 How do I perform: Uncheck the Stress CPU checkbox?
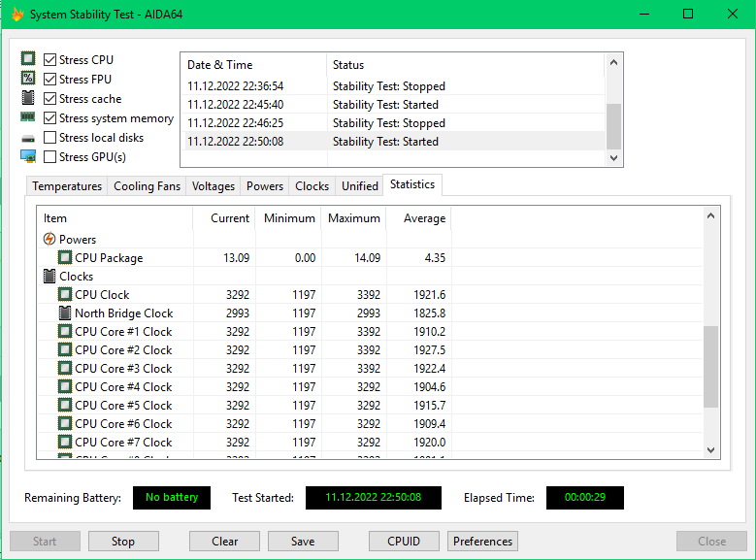[49, 60]
